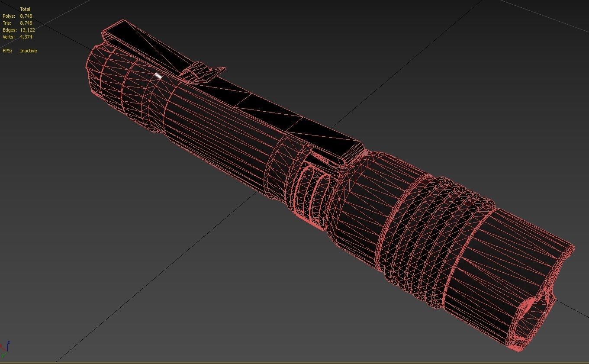Click the XYZ axis gizmo in corner
This screenshot has height=364, width=589.
click(5, 349)
